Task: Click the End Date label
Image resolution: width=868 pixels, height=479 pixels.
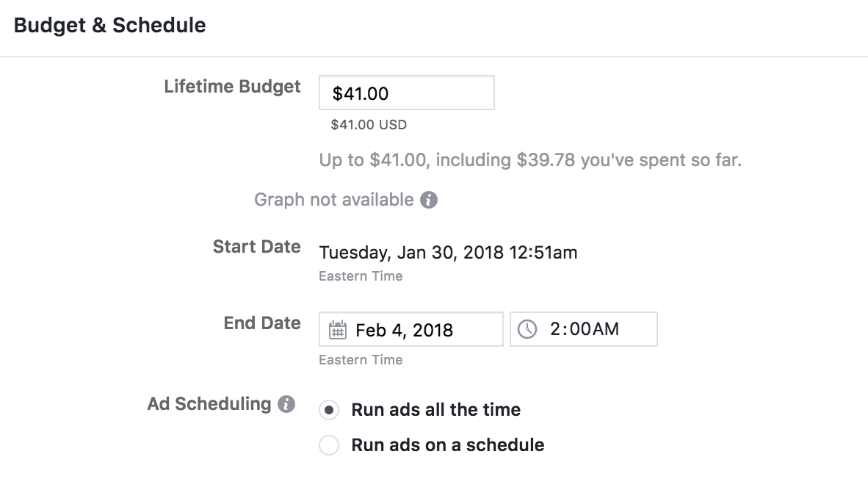Action: [262, 323]
